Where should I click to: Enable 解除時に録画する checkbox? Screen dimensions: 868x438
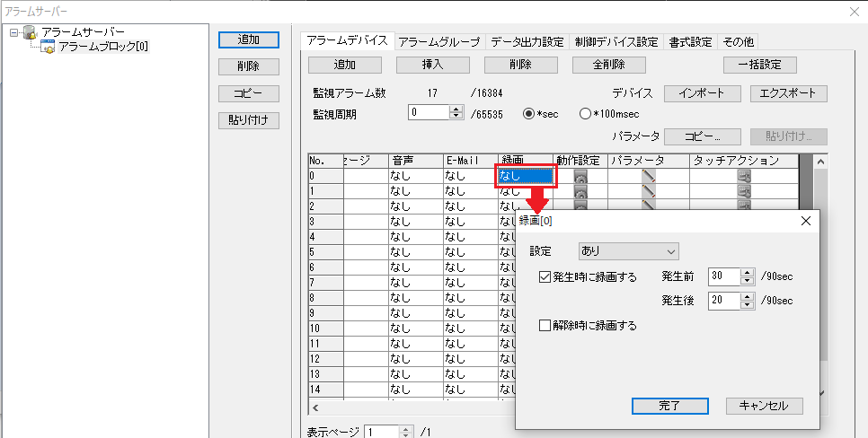[545, 326]
